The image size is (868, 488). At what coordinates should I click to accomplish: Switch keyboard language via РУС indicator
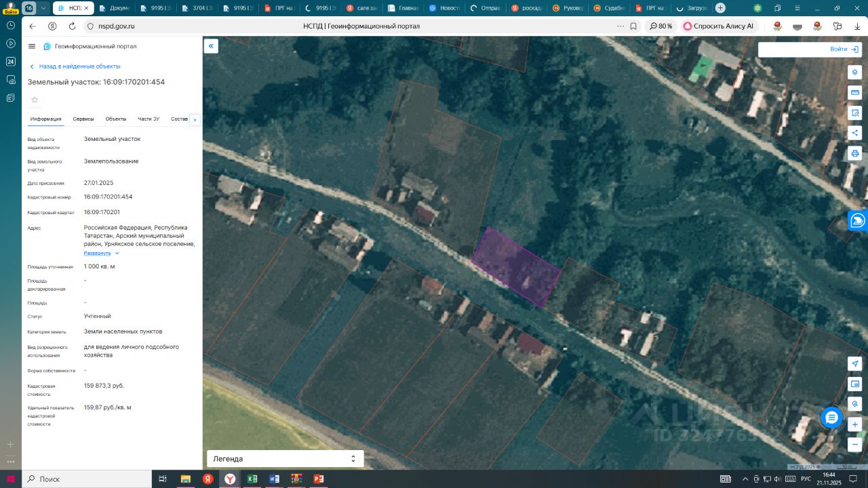[806, 479]
